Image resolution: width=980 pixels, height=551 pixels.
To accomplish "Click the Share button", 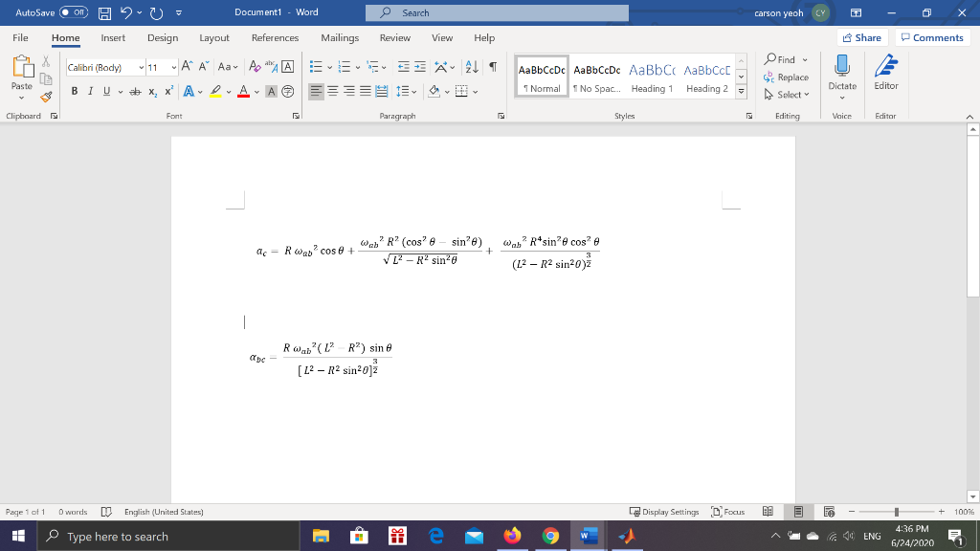I will pos(861,37).
